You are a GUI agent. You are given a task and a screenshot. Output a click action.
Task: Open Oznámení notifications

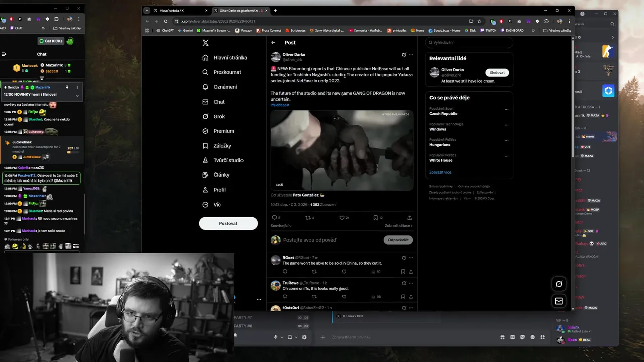coord(220,87)
